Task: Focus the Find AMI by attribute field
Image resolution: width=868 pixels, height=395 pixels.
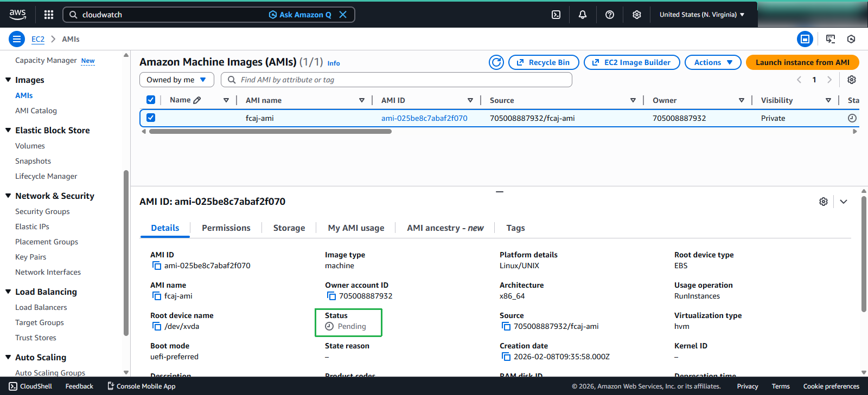Action: click(x=397, y=80)
